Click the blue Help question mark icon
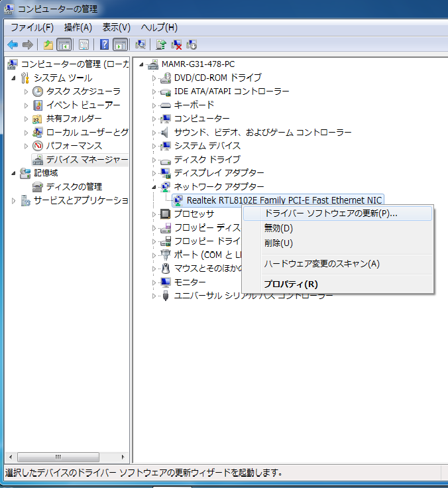 coord(104,44)
